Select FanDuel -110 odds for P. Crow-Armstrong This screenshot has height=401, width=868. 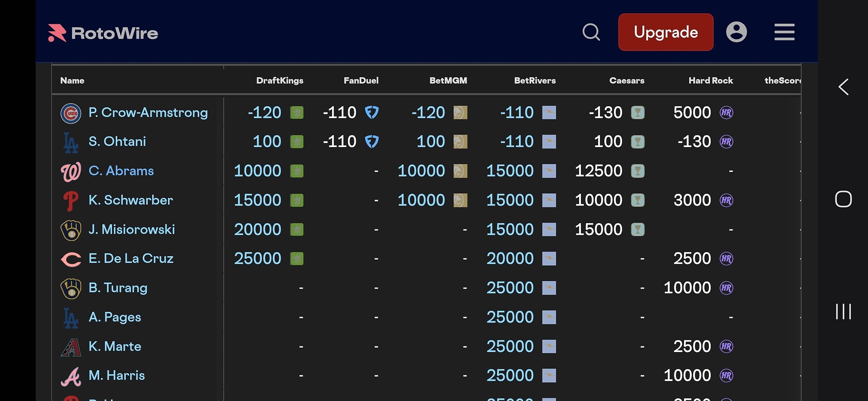(340, 112)
